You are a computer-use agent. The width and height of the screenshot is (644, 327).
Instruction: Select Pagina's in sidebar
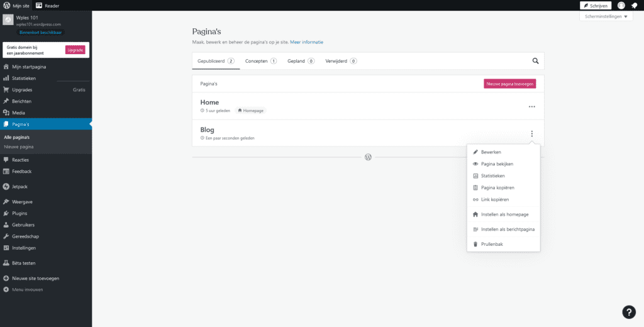pyautogui.click(x=46, y=124)
